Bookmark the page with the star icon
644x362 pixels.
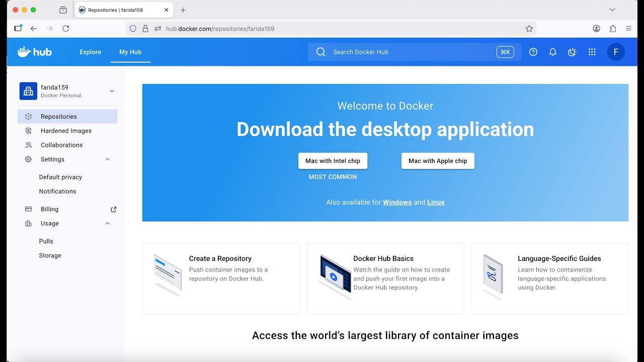tap(529, 29)
